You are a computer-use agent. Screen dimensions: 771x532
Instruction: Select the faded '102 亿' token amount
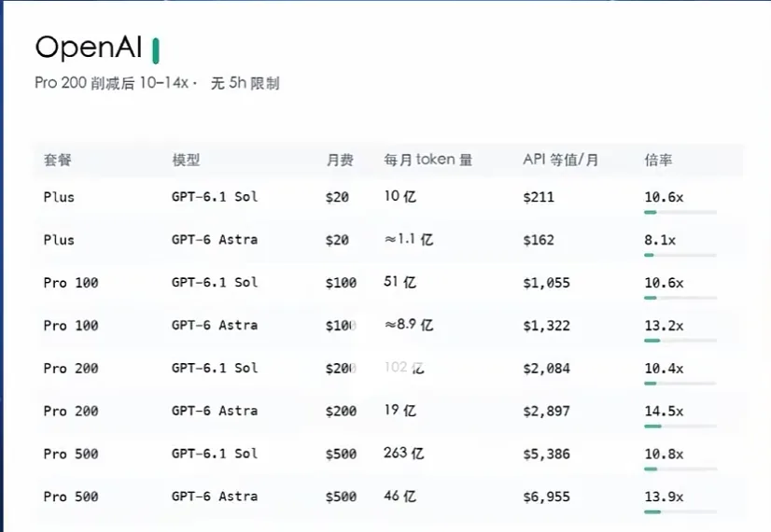pos(404,368)
